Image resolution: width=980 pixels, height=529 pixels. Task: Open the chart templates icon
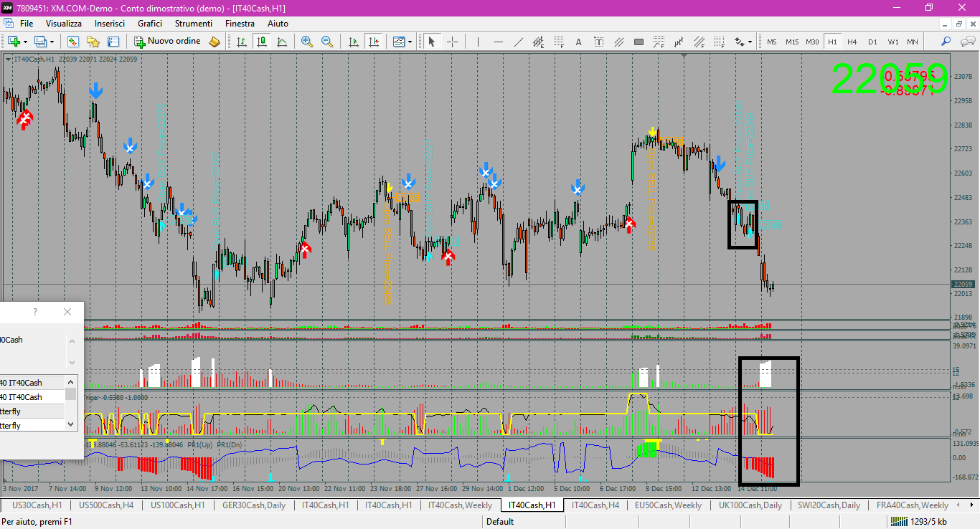pos(399,42)
